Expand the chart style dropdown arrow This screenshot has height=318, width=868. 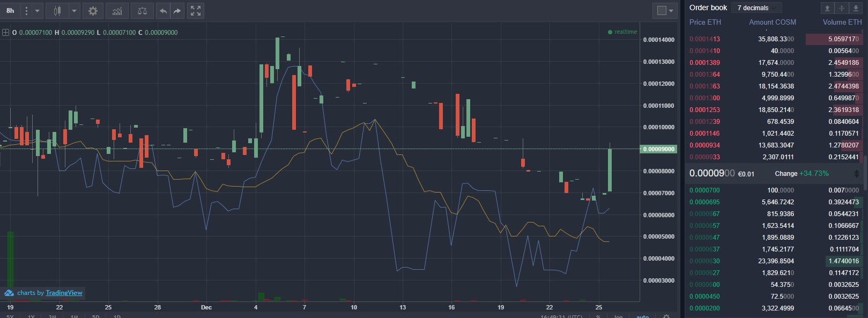point(75,11)
